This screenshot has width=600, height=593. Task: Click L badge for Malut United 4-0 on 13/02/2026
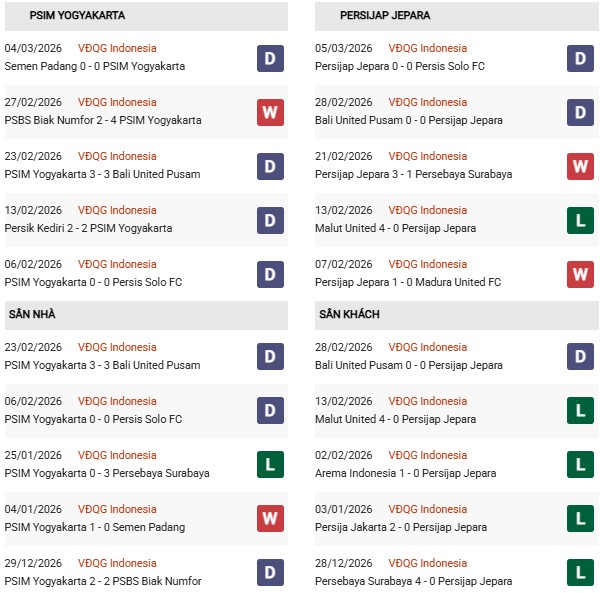(x=581, y=219)
